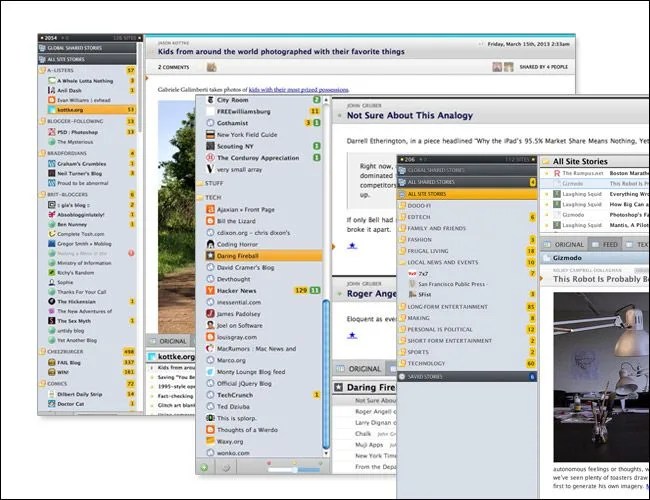Select kottke.org feed in left sidebar
The image size is (650, 500).
click(x=91, y=110)
